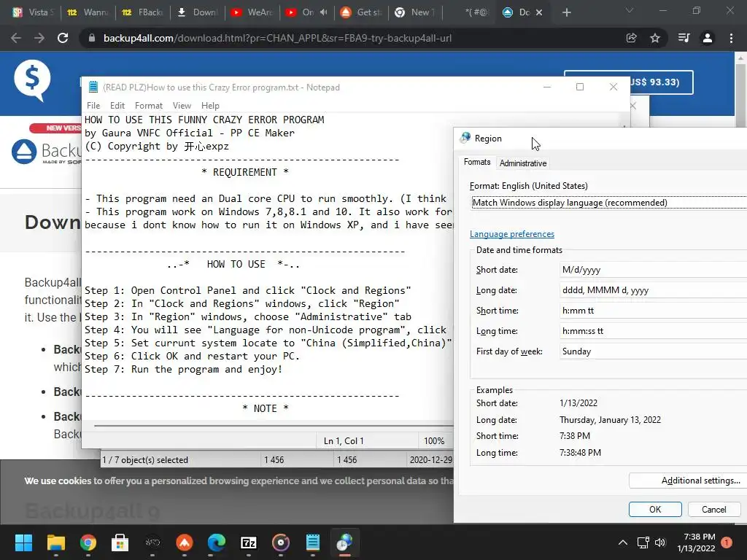Open the Chrome profile icon
Viewport: 747px width, 560px height.
pos(708,38)
